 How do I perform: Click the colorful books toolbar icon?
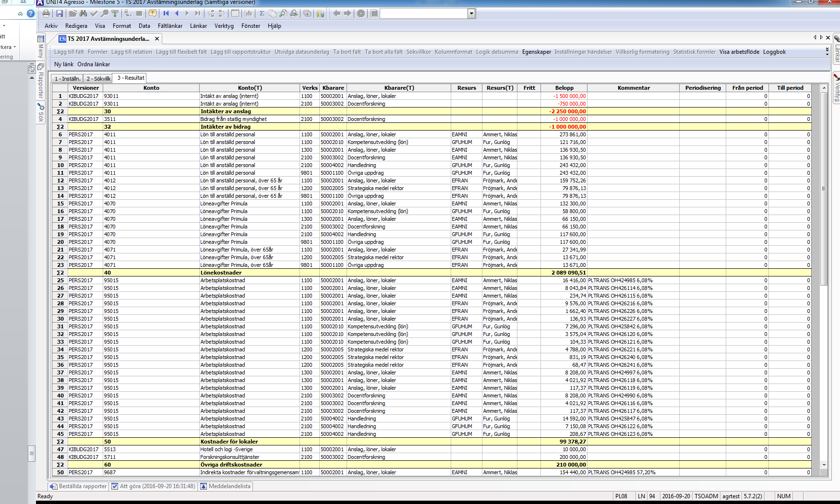321,13
